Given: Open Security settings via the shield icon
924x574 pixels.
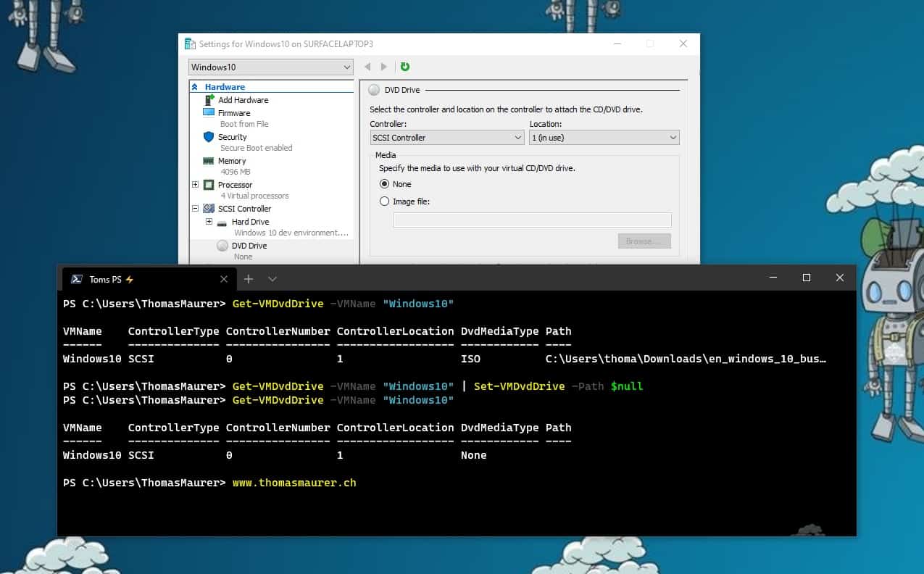Looking at the screenshot, I should [x=210, y=136].
